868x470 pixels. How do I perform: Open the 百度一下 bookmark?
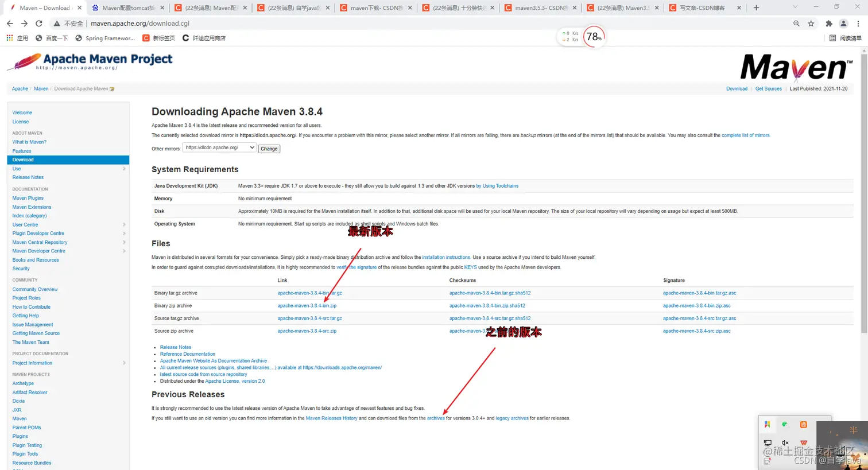tap(52, 38)
